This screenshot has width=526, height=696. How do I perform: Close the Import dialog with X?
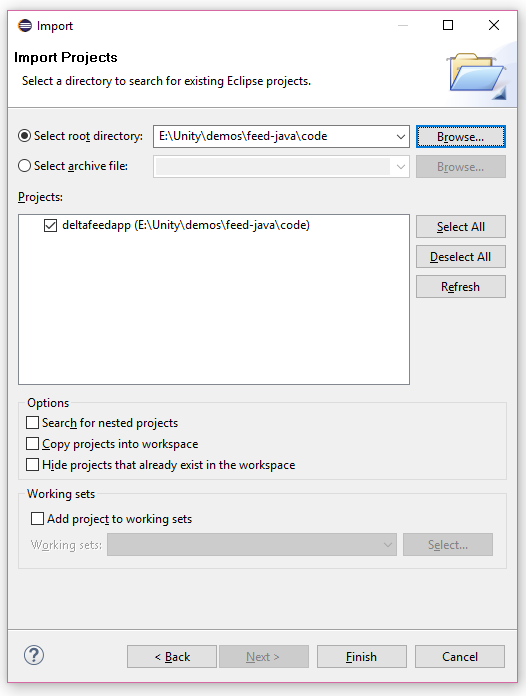coord(494,25)
